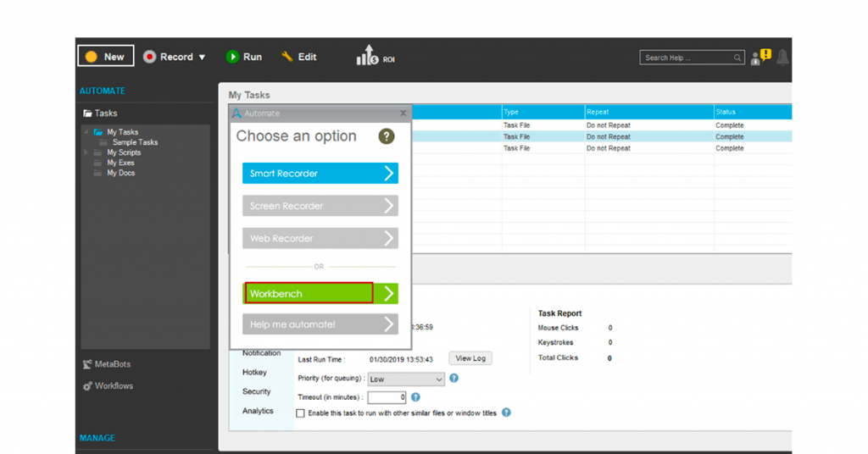Choose the Screen Recorder option
Image resolution: width=868 pixels, height=454 pixels.
point(320,206)
